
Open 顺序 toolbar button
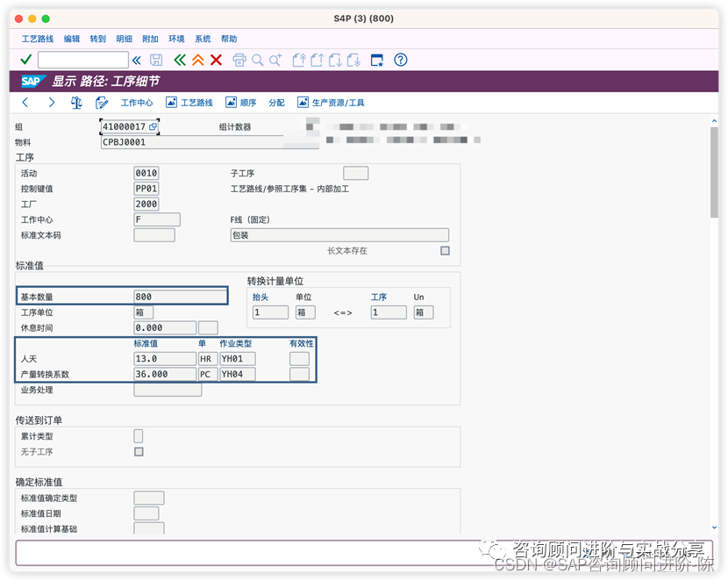click(x=241, y=102)
